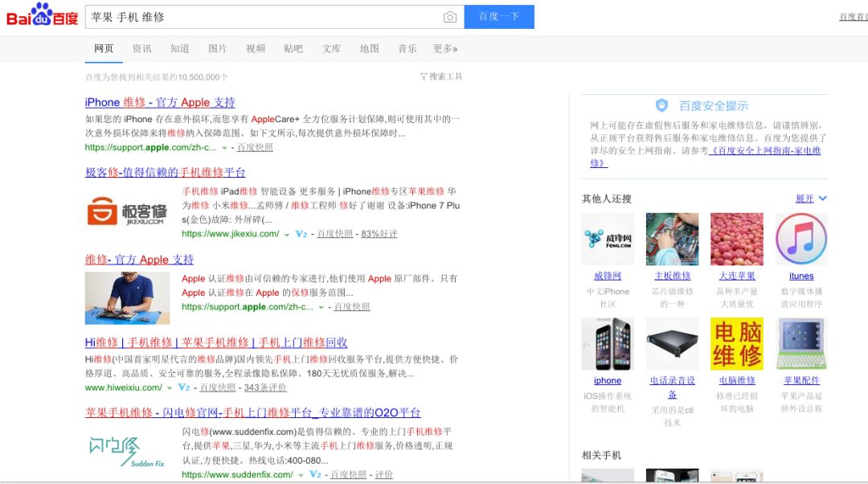Click the search input field
868x484 pixels.
point(265,17)
